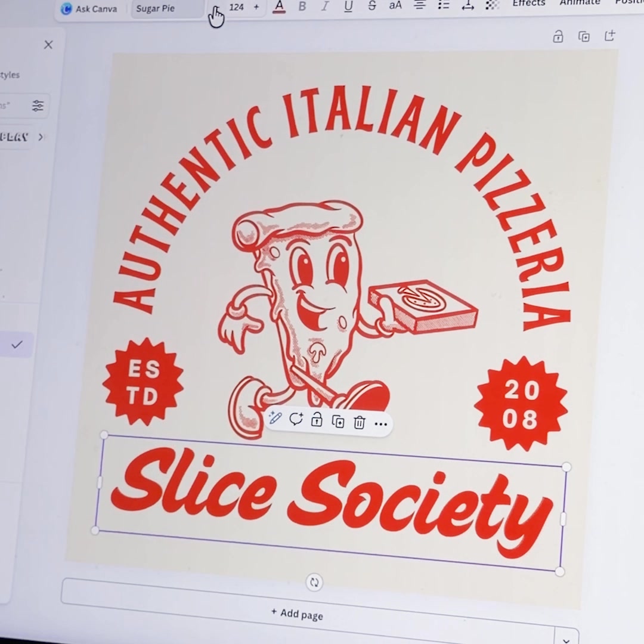Add a new page via top-right icon
Screen dimensions: 644x644
610,35
